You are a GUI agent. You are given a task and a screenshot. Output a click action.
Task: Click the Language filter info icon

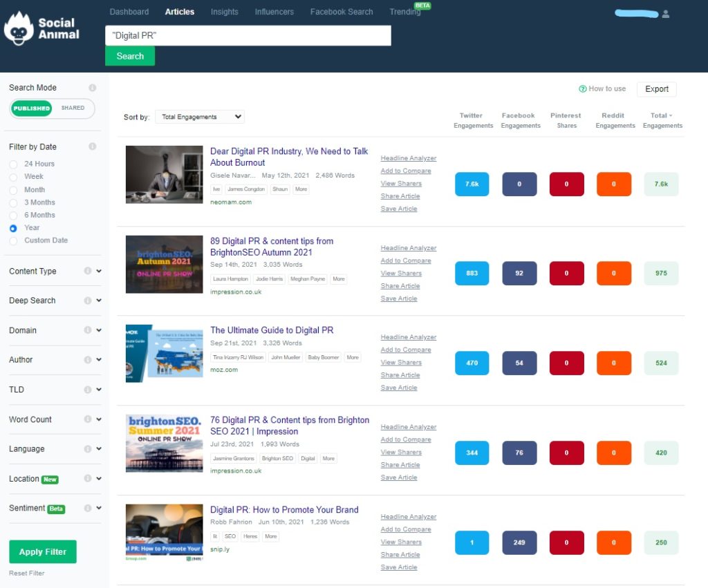88,449
